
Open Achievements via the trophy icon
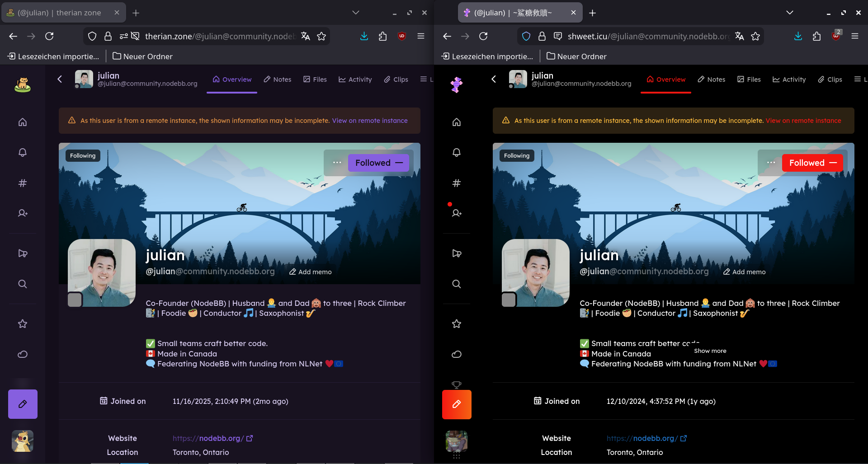pyautogui.click(x=457, y=384)
